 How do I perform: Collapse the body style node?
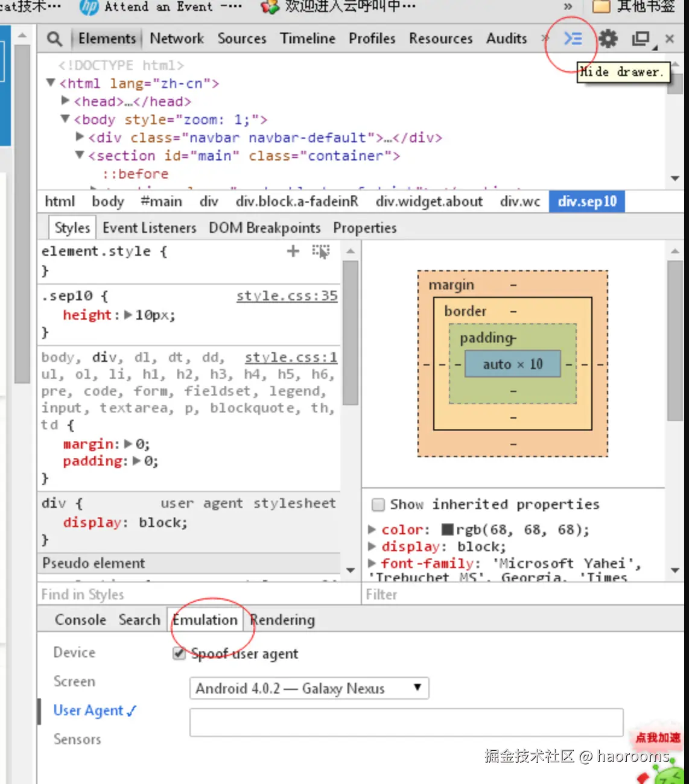coord(66,119)
